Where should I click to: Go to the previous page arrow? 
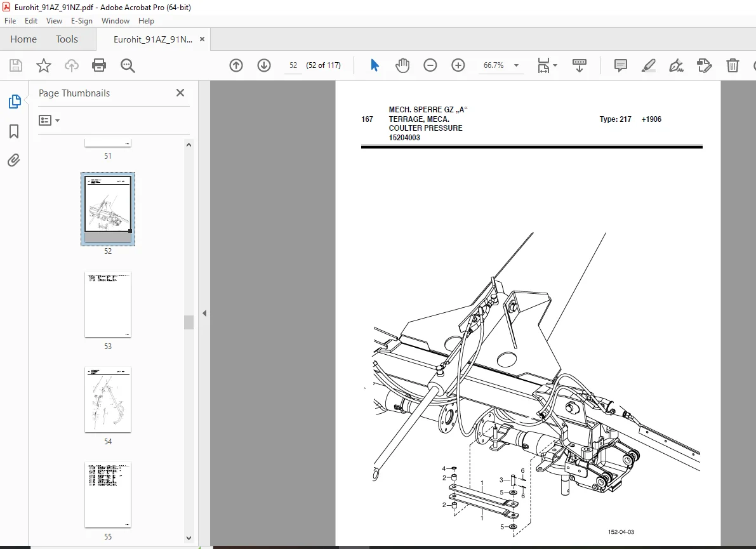coord(235,65)
